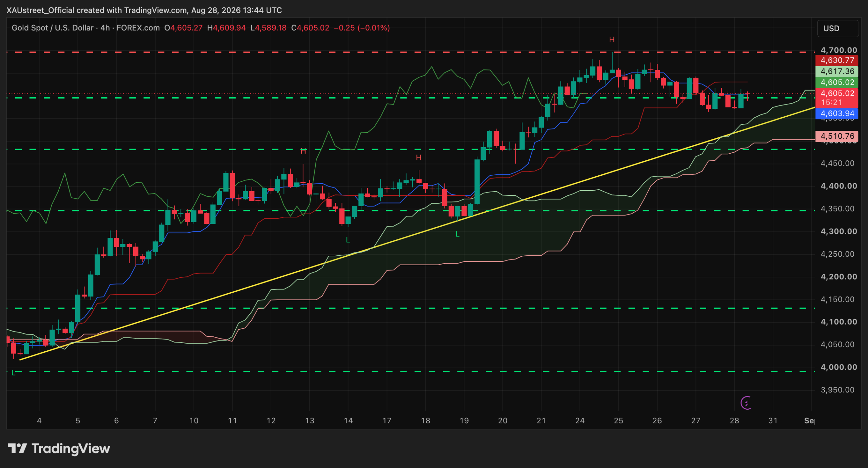Open the USD currency selector
The image size is (868, 468).
tap(838, 28)
